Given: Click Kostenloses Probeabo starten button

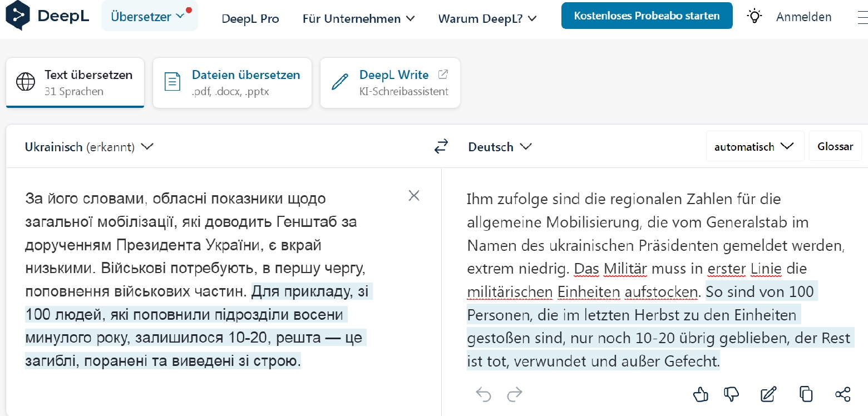Looking at the screenshot, I should click(647, 16).
